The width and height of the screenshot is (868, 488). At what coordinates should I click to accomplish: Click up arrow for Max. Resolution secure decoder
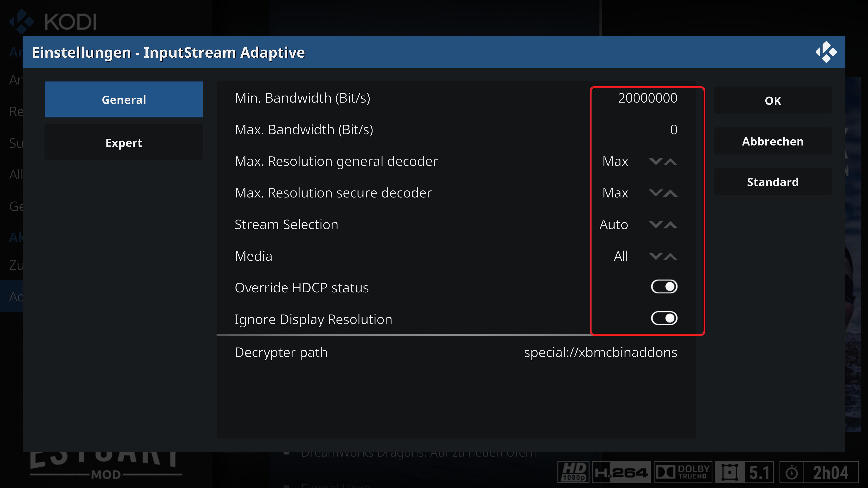(670, 193)
